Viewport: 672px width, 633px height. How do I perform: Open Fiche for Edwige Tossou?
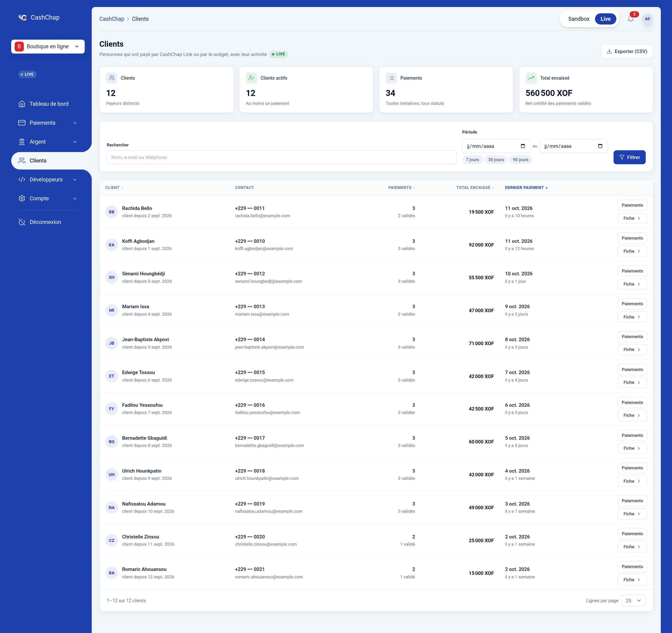(632, 383)
